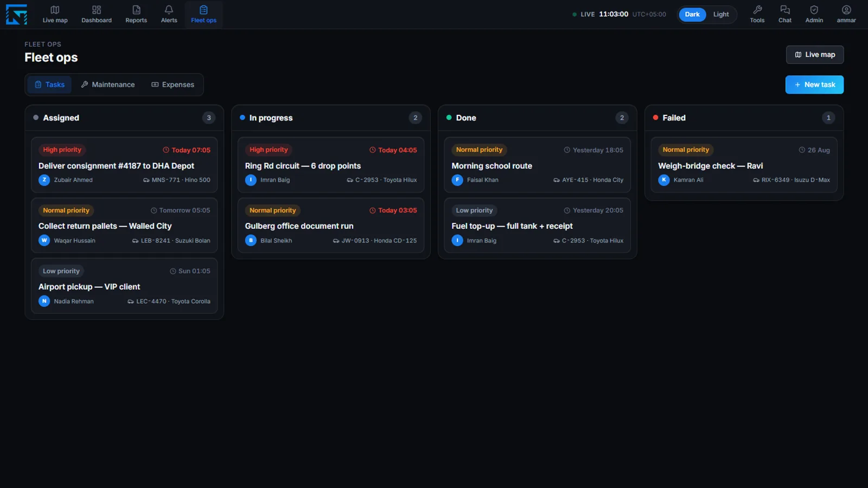Open Morning school route task

(x=537, y=165)
